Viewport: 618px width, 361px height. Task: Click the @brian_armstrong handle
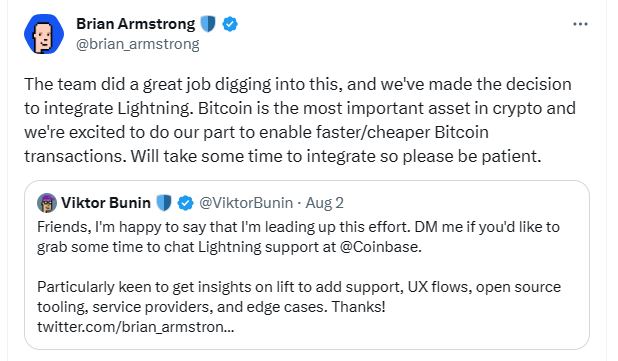tap(138, 44)
